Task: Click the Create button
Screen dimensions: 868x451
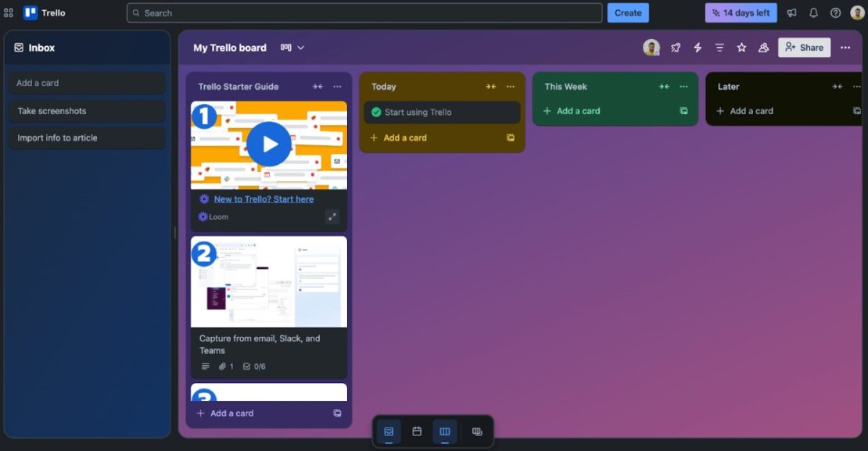Action: coord(628,13)
